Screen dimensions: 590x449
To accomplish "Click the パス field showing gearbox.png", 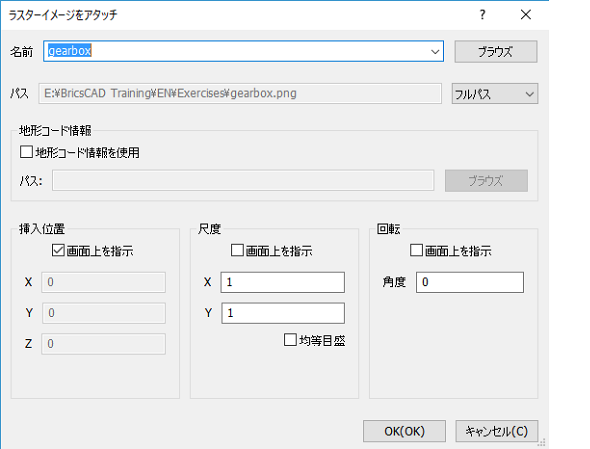I will (240, 93).
